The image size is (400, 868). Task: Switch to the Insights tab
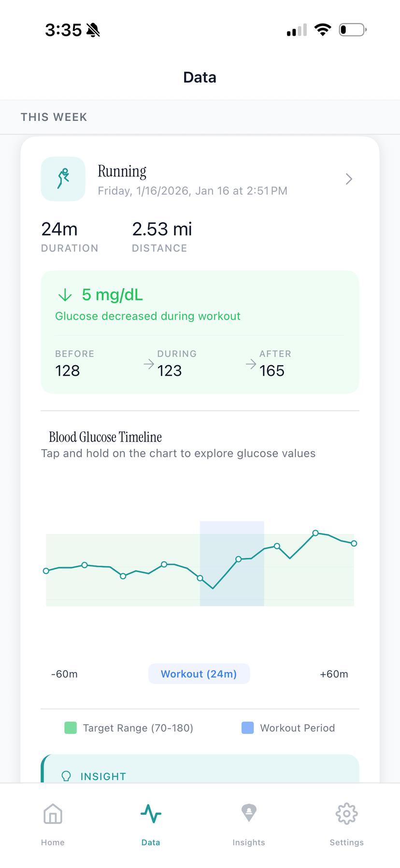248,822
